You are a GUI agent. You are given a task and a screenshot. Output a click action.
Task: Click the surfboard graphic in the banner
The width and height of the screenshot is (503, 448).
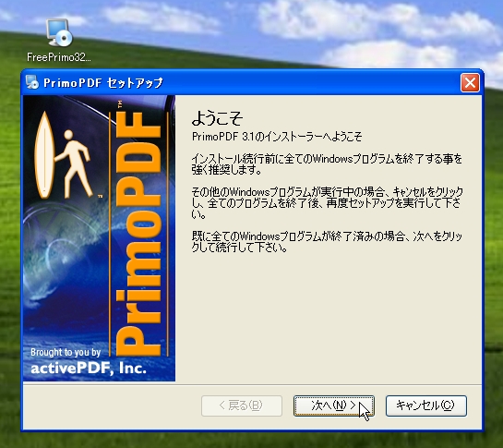44,155
